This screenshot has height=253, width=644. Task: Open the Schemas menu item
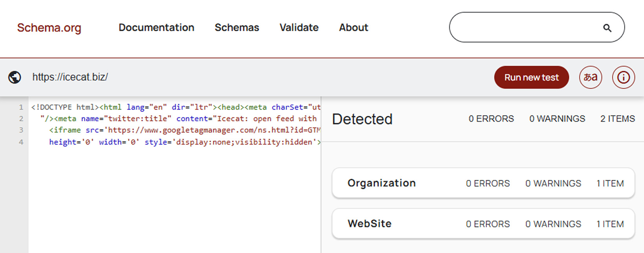(237, 27)
